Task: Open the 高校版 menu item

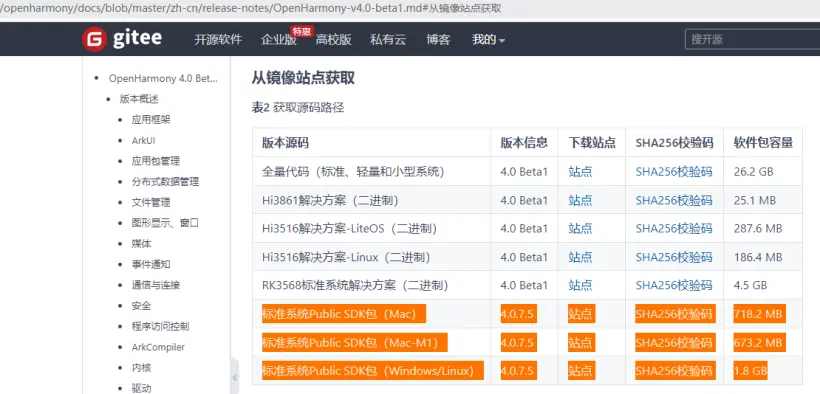Action: point(334,39)
